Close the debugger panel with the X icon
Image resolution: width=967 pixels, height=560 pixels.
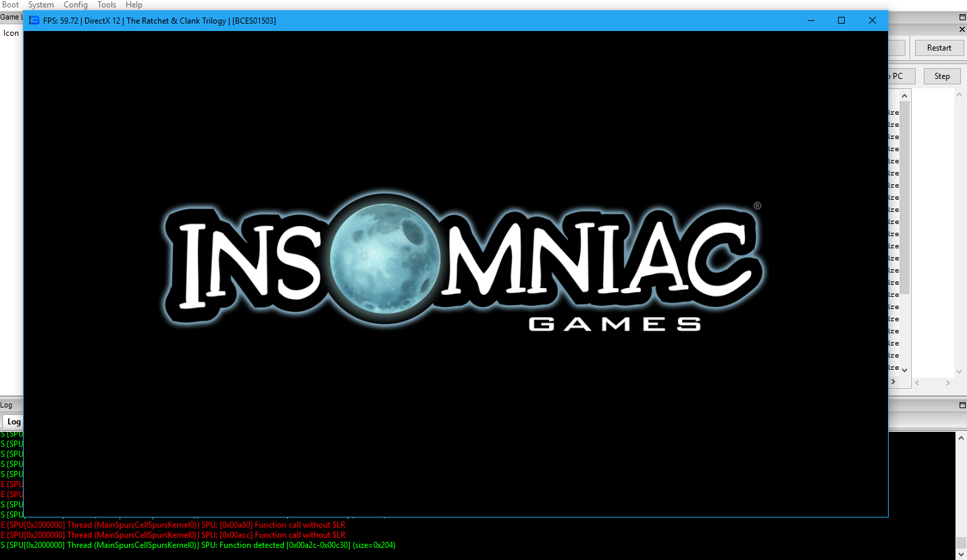(962, 30)
